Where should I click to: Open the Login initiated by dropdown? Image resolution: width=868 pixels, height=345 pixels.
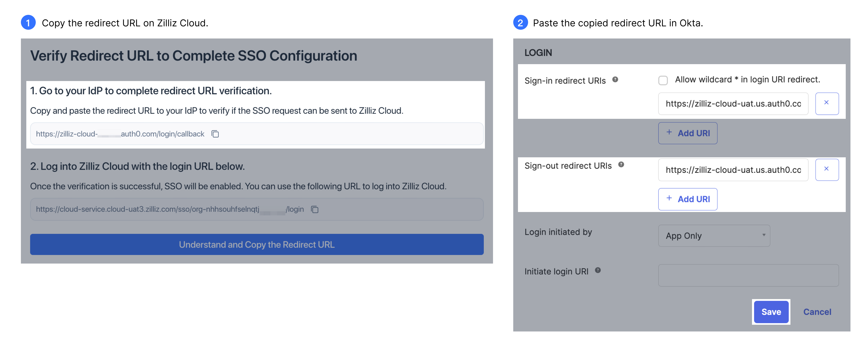pos(714,236)
